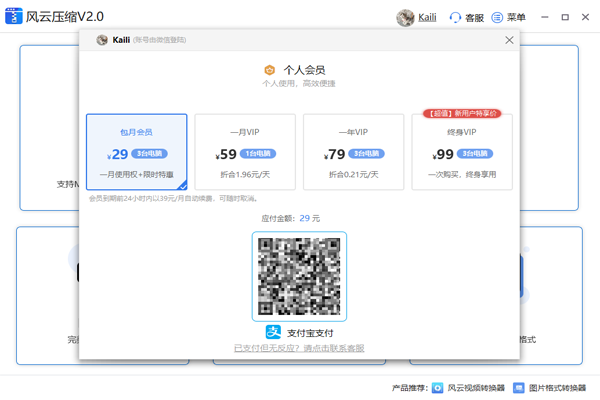Click 已支付但无反应 contact support link

pyautogui.click(x=299, y=348)
